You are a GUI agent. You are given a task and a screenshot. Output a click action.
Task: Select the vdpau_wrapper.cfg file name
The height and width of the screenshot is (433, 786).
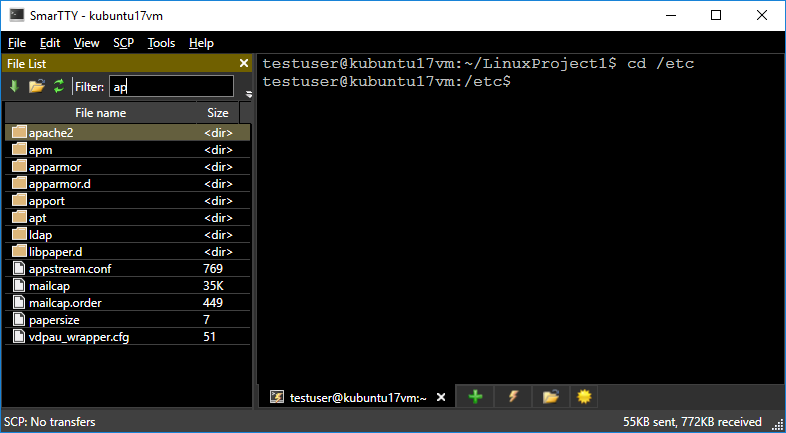[79, 337]
